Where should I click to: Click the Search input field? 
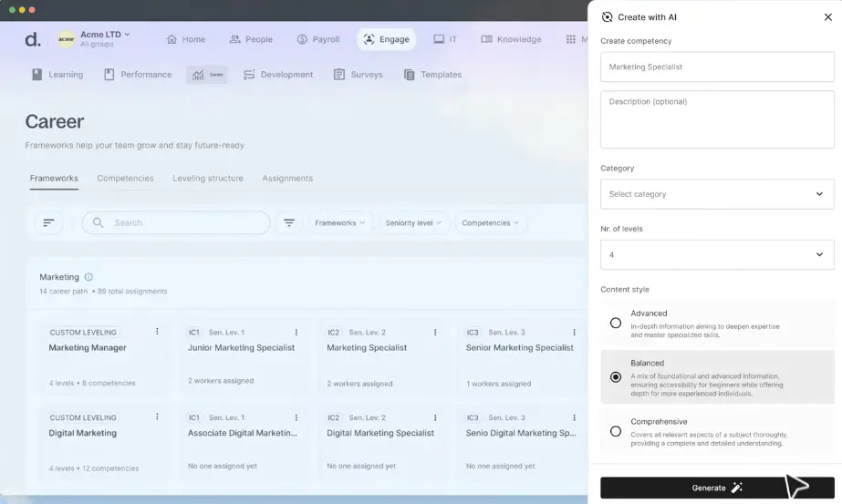(x=175, y=222)
